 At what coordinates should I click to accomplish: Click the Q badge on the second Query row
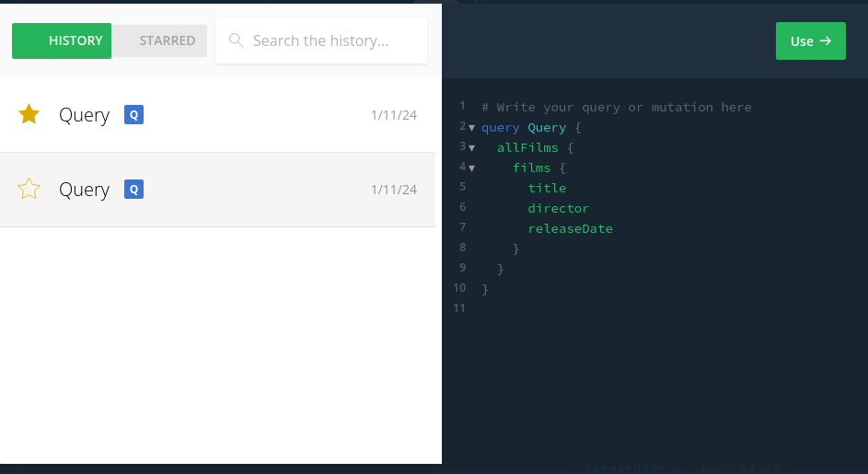[x=133, y=190]
